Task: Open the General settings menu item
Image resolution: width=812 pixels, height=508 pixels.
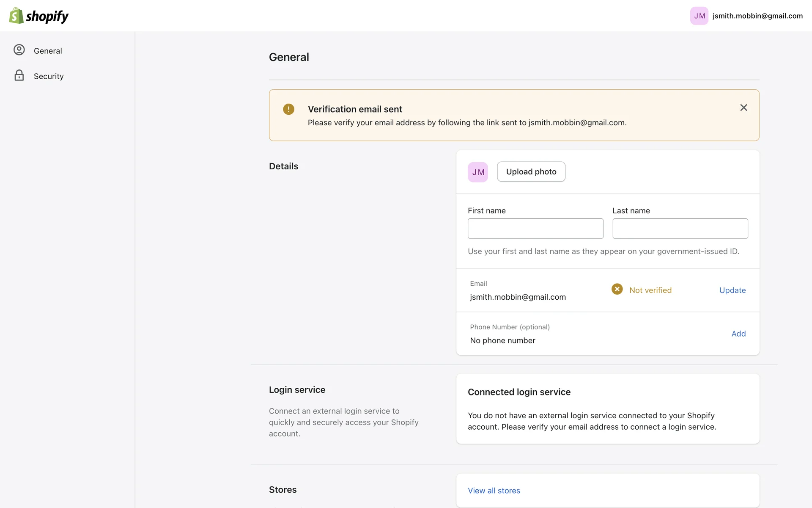Action: pos(48,51)
